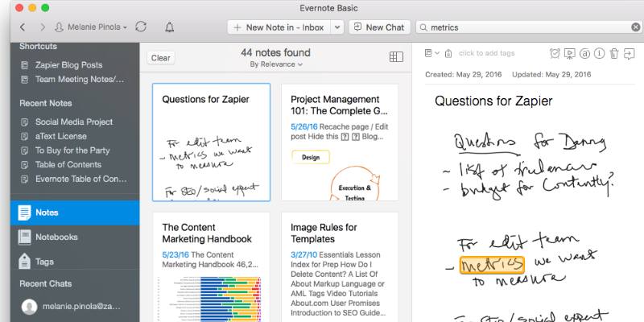The height and width of the screenshot is (322, 644).
Task: Click the tag icon beside click to add tags
Action: [x=448, y=53]
